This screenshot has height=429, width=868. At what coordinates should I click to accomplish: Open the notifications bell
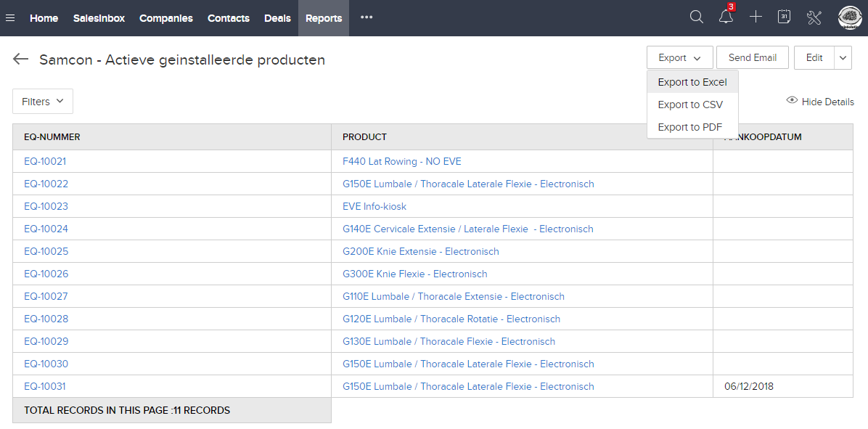[726, 17]
